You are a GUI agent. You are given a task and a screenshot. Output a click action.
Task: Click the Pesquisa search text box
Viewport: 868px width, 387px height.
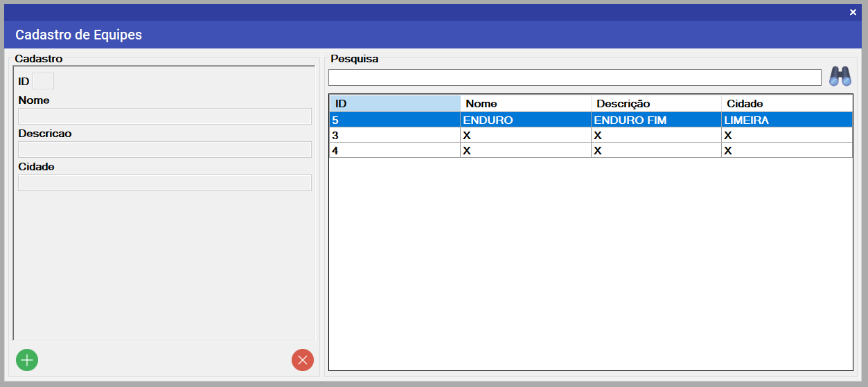574,77
